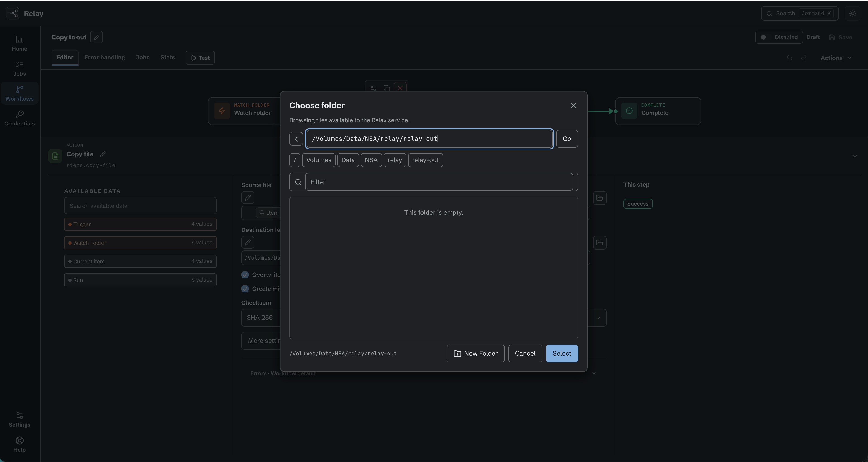The width and height of the screenshot is (868, 462).
Task: Click the Go button
Action: tap(567, 139)
